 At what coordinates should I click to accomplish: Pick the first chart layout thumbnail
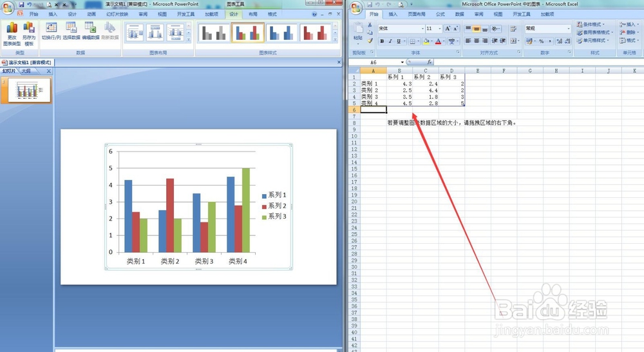point(135,32)
